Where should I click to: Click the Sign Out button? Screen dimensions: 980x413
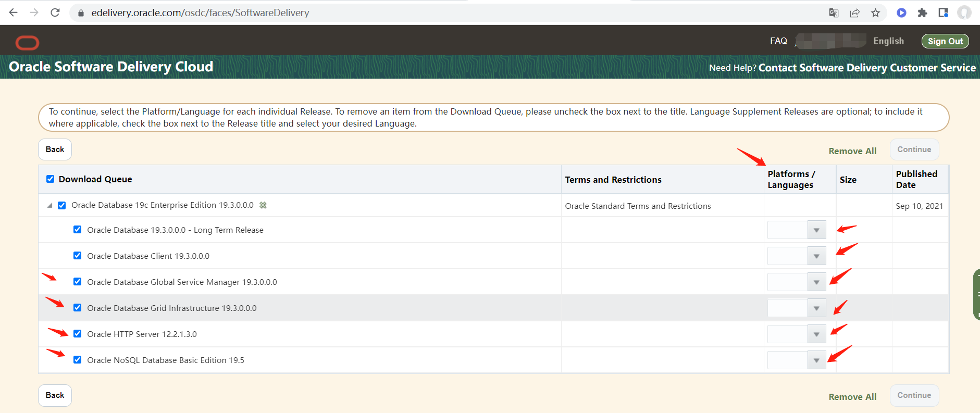tap(945, 41)
